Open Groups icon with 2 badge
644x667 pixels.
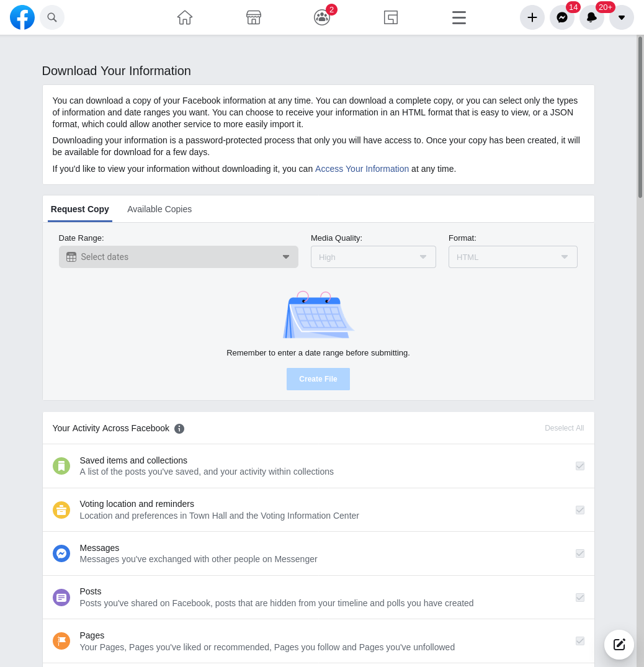coord(322,17)
